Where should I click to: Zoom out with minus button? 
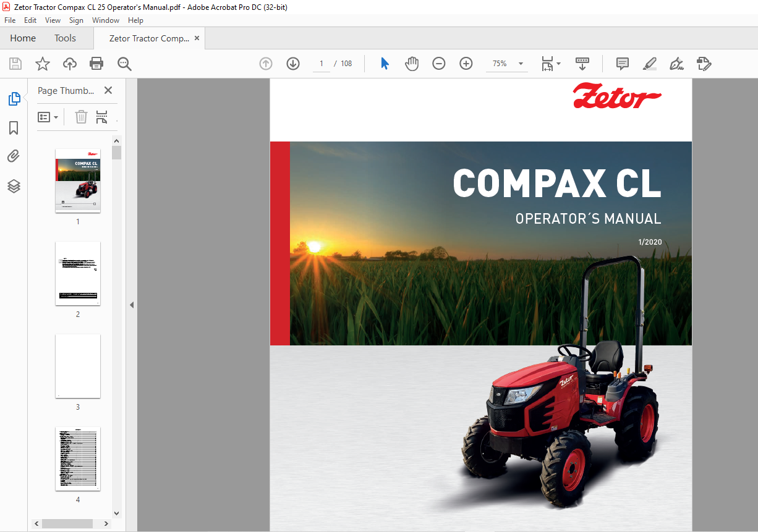click(439, 64)
